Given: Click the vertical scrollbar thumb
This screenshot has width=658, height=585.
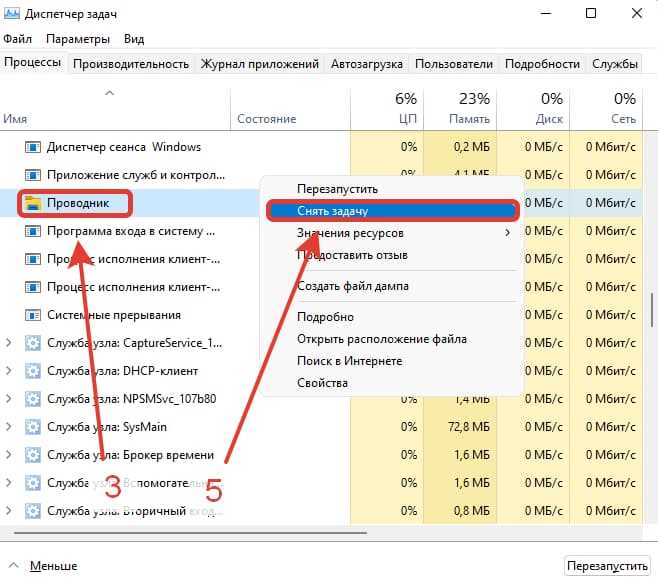Looking at the screenshot, I should tap(652, 310).
